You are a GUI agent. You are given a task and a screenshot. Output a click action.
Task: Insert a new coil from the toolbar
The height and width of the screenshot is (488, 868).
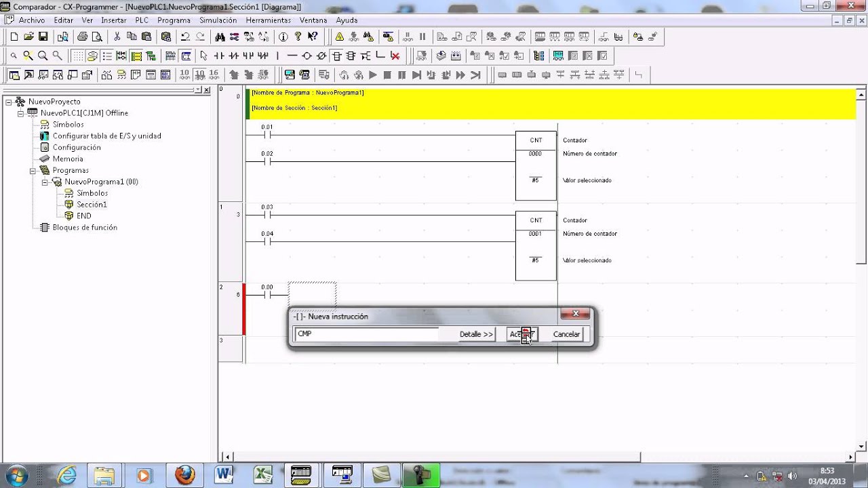pyautogui.click(x=307, y=56)
